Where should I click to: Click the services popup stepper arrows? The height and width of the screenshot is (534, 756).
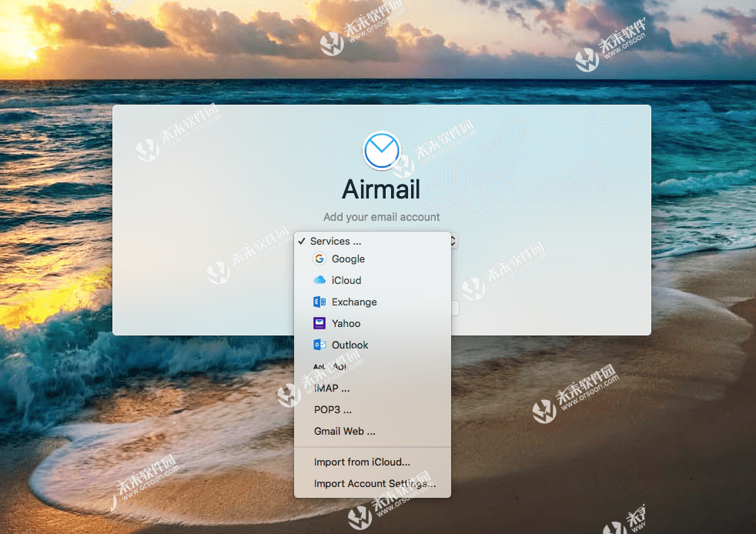coord(453,241)
